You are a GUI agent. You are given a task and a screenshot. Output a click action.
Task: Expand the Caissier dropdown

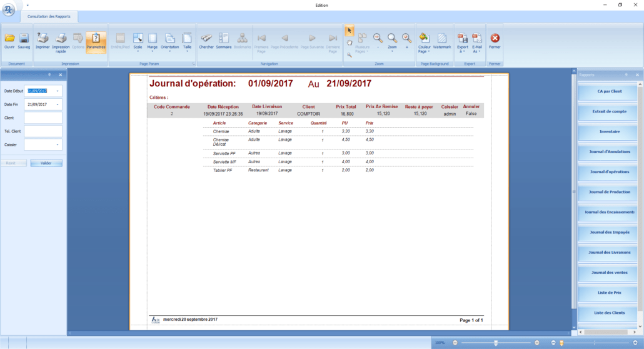tap(58, 144)
